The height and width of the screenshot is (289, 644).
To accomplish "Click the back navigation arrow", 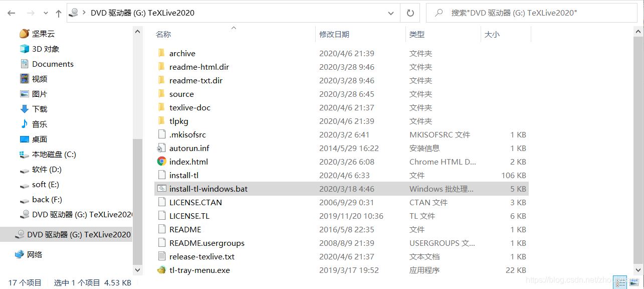I will click(x=12, y=14).
